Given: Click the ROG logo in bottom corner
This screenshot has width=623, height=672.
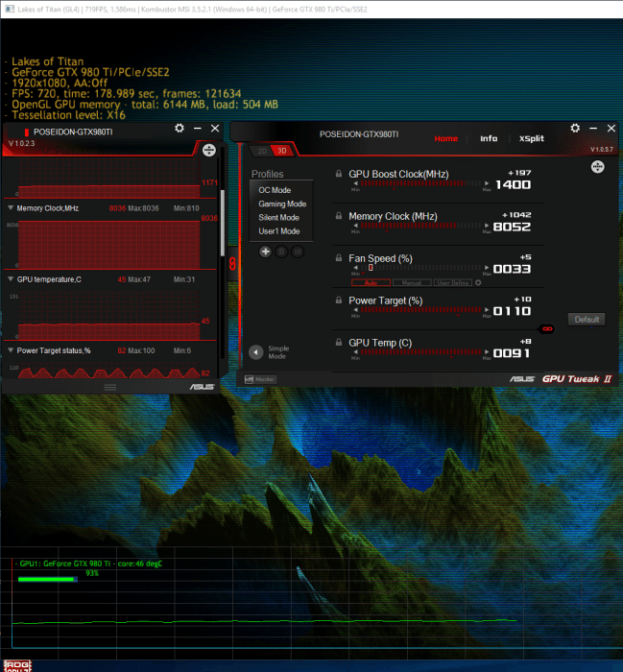Looking at the screenshot, I should [x=17, y=665].
